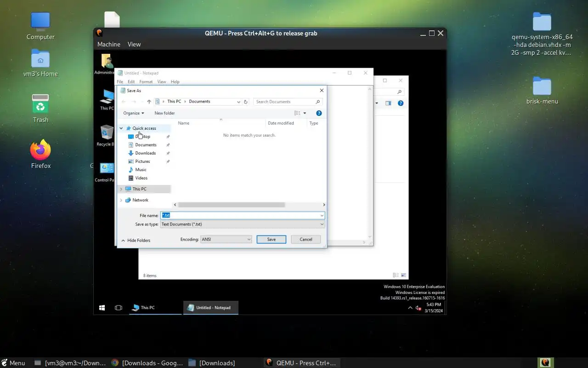This screenshot has height=368, width=588.
Task: Open Notepad's Edit menu
Action: [131, 82]
